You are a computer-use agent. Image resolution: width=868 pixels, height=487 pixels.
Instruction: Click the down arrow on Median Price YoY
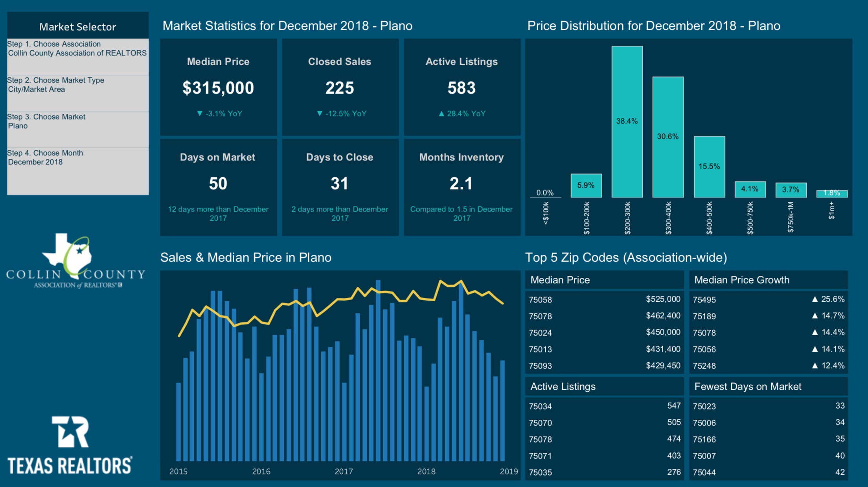200,114
